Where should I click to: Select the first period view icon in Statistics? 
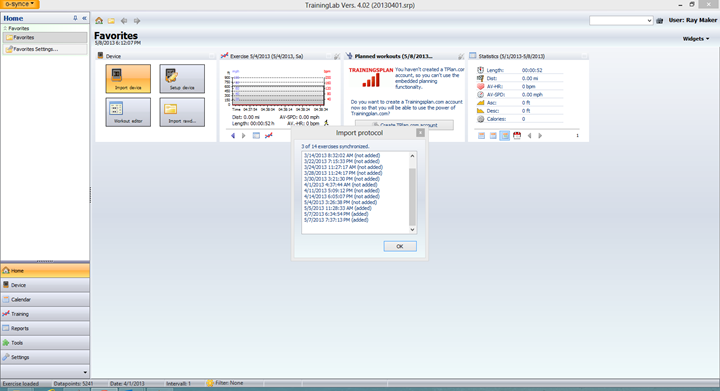click(481, 135)
